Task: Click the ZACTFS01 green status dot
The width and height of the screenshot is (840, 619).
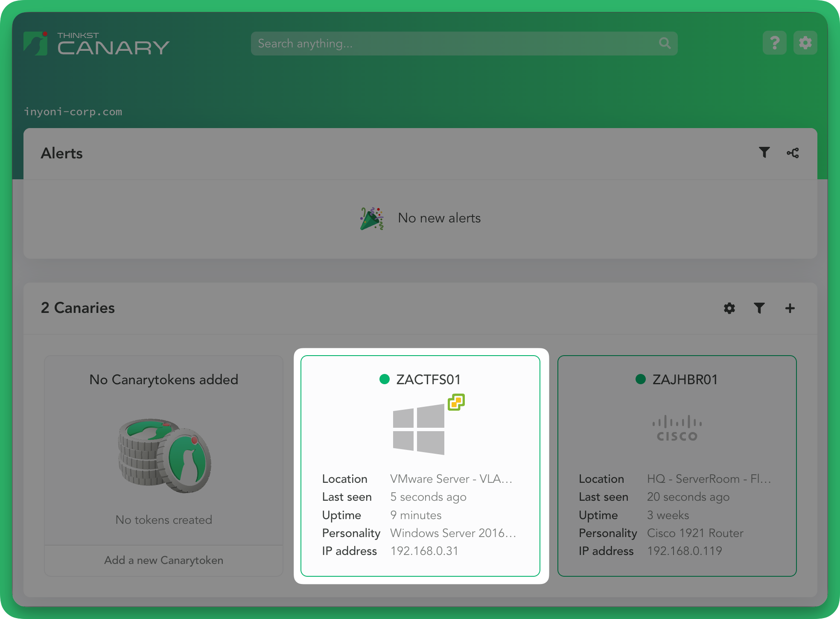Action: (384, 379)
